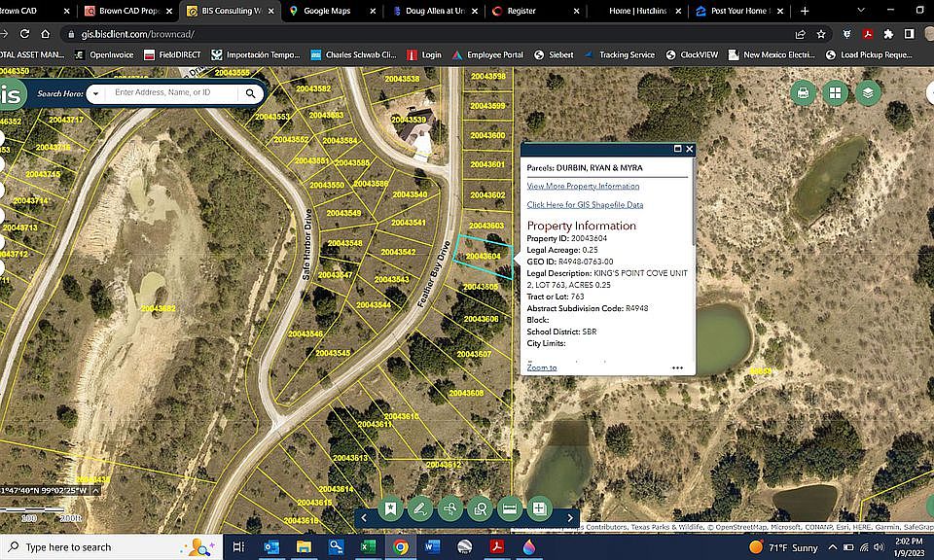Open Click Here for GIS Shapefile Data link
Screen dimensions: 934x560
(x=585, y=205)
